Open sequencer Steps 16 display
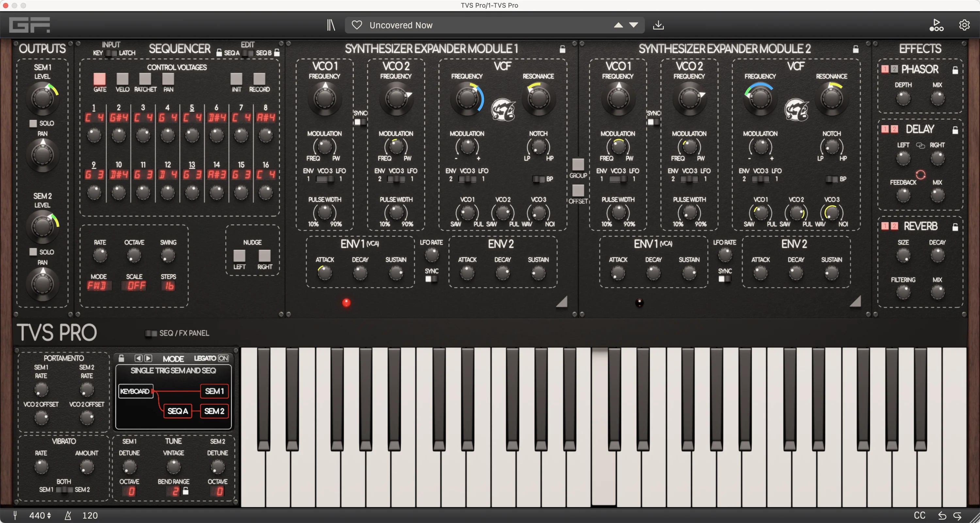The height and width of the screenshot is (523, 980). pos(169,285)
